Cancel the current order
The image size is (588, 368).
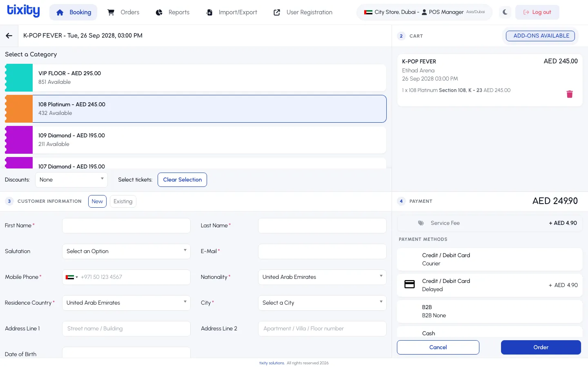coord(438,348)
